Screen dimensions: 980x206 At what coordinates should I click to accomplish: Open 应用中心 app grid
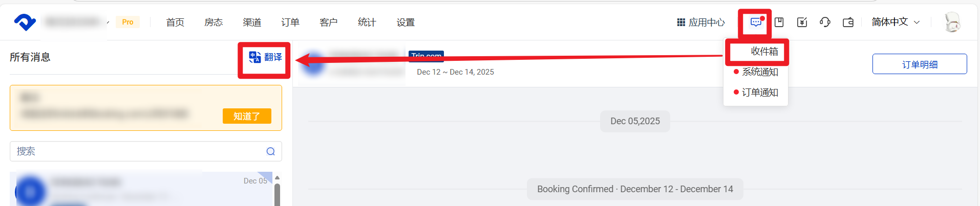[700, 22]
